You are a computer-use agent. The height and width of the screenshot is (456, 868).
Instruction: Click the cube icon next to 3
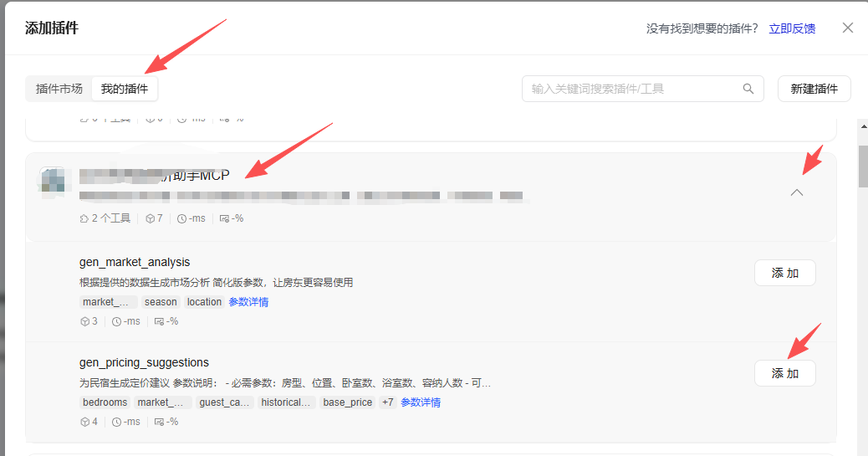pyautogui.click(x=84, y=321)
